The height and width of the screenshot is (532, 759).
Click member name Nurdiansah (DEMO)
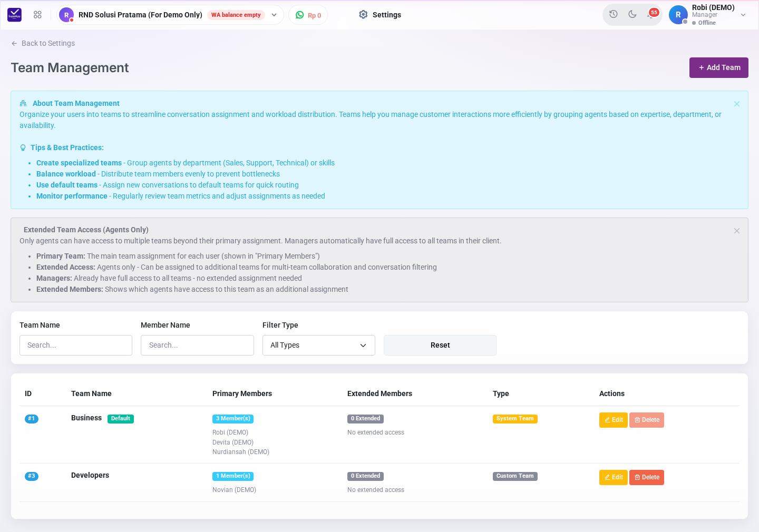pos(241,452)
